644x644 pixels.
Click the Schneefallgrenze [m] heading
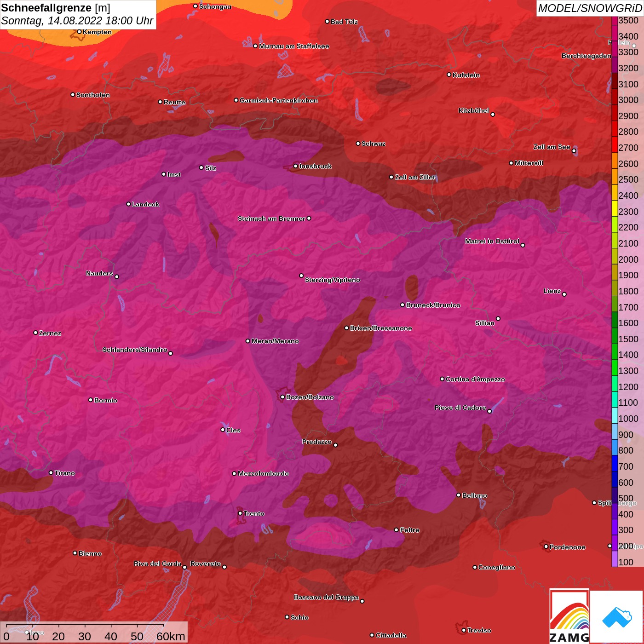tap(56, 8)
